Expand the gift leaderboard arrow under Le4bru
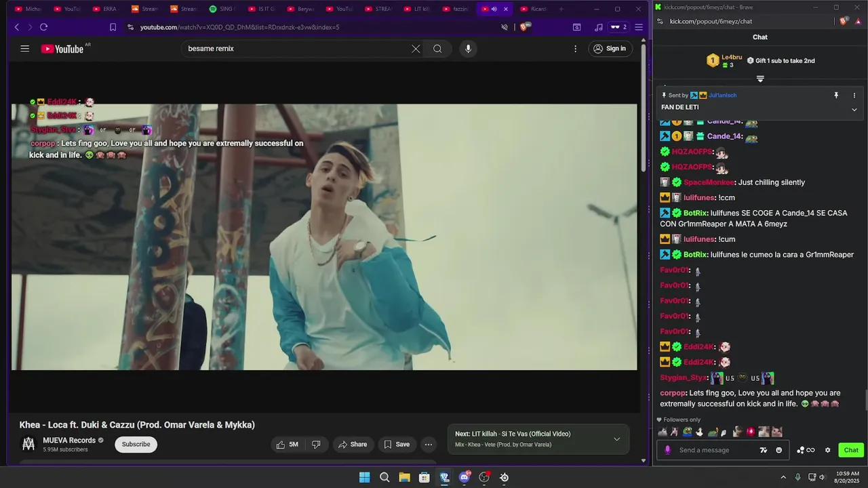868x488 pixels. coord(760,79)
